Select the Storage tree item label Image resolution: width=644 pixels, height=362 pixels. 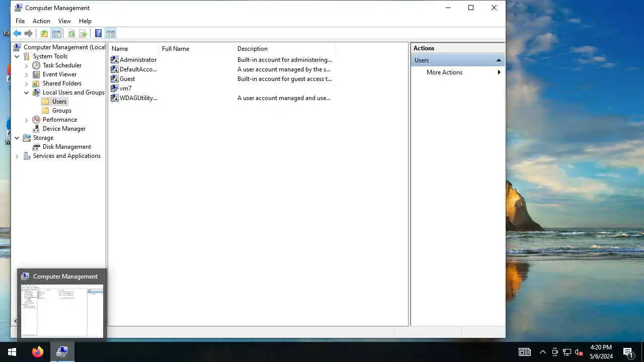[43, 138]
